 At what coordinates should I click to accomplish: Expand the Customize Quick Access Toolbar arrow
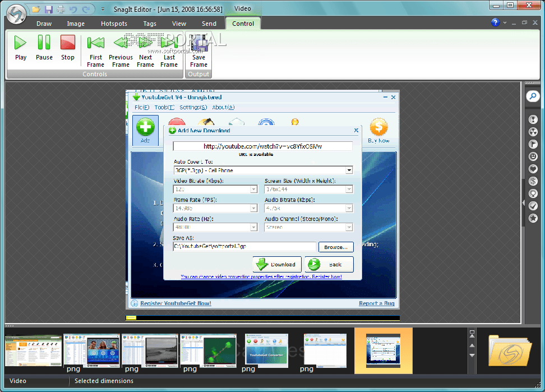[103, 10]
